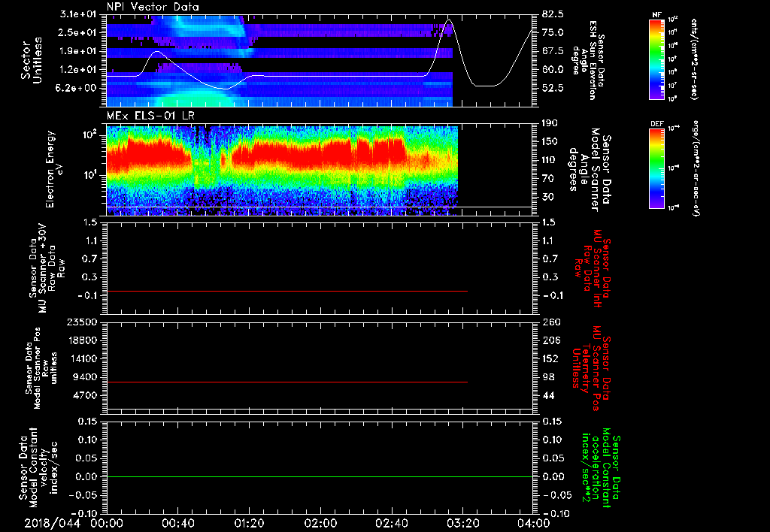Click the "Electron Energy eV" axis label
The height and width of the screenshot is (532, 770).
click(x=55, y=169)
